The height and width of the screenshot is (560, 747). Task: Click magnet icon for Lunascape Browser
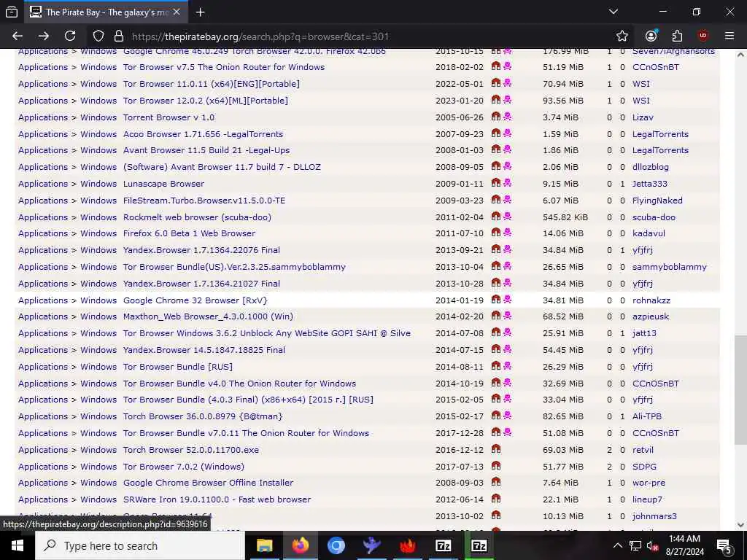coord(496,183)
